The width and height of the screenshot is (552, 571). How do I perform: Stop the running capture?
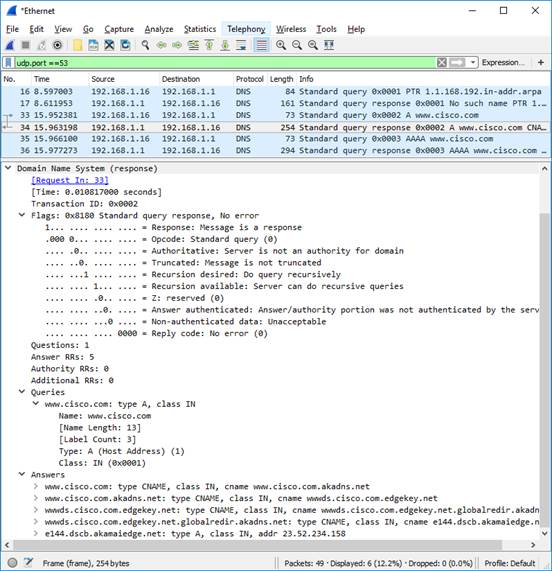(x=25, y=45)
